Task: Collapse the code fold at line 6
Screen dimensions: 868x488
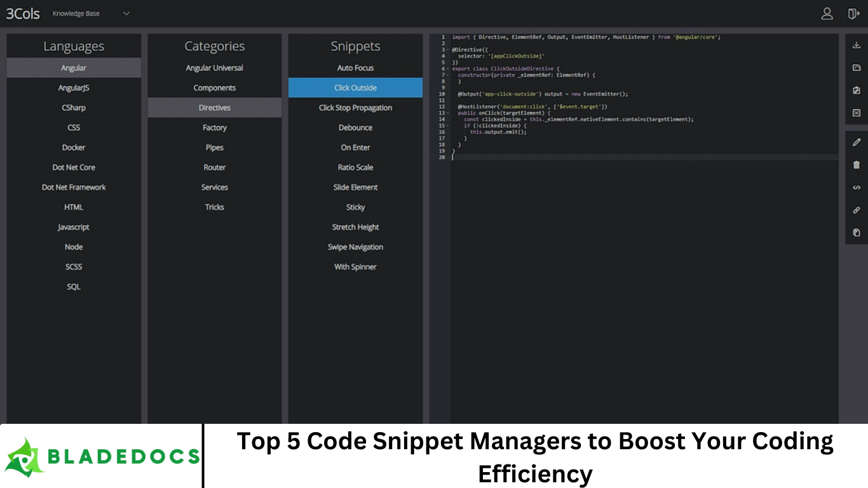Action: pos(448,69)
